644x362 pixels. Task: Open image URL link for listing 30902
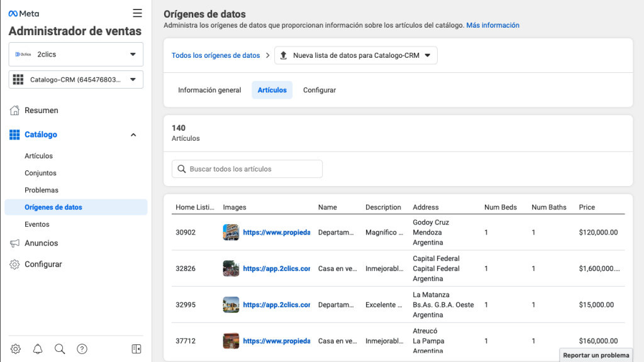(x=277, y=233)
